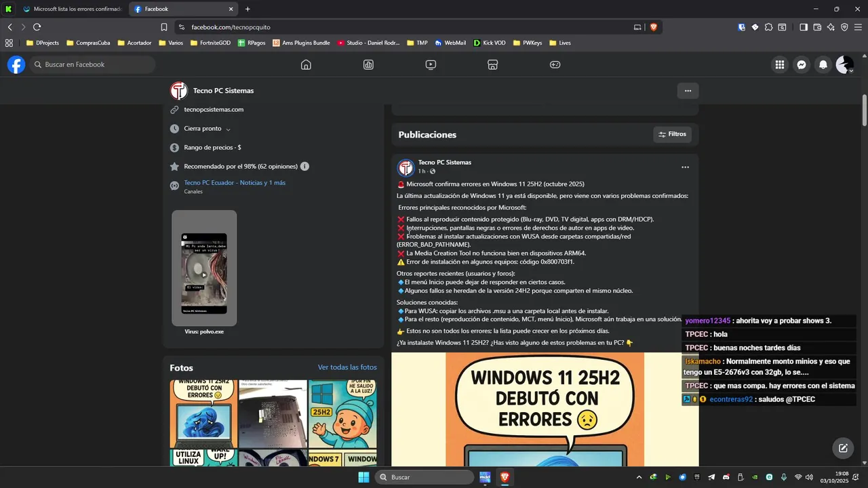Viewport: 868px width, 488px height.
Task: Open the ComprasCuba bookmarks folder
Action: (88, 43)
